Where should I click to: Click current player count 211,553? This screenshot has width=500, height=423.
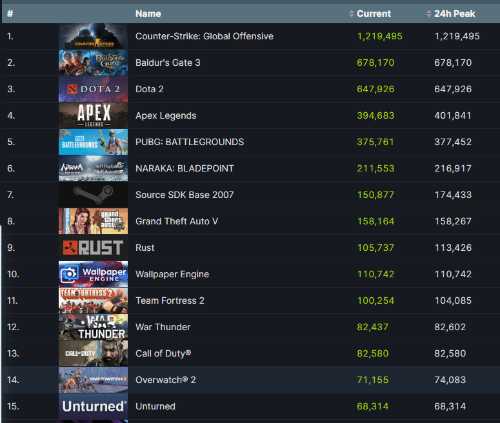pos(375,168)
